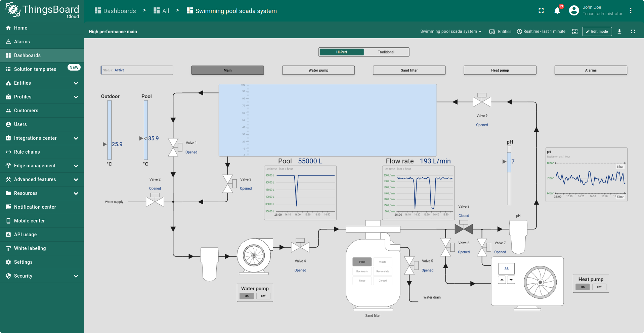This screenshot has height=333, width=644.
Task: Download the dashboard using the download icon
Action: (x=619, y=31)
